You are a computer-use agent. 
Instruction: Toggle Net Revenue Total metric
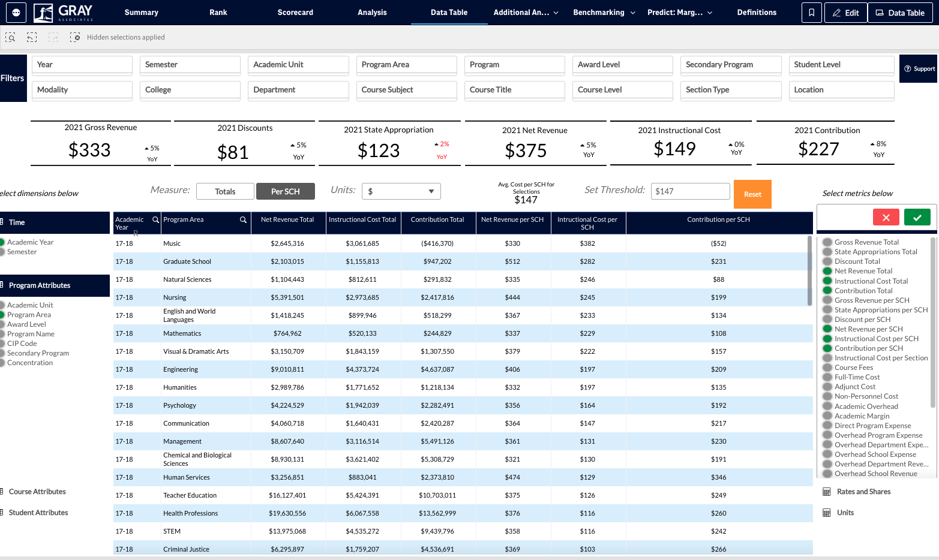point(827,271)
